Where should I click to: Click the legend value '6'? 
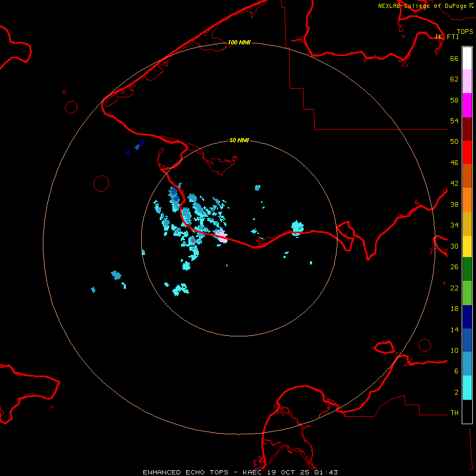(456, 371)
